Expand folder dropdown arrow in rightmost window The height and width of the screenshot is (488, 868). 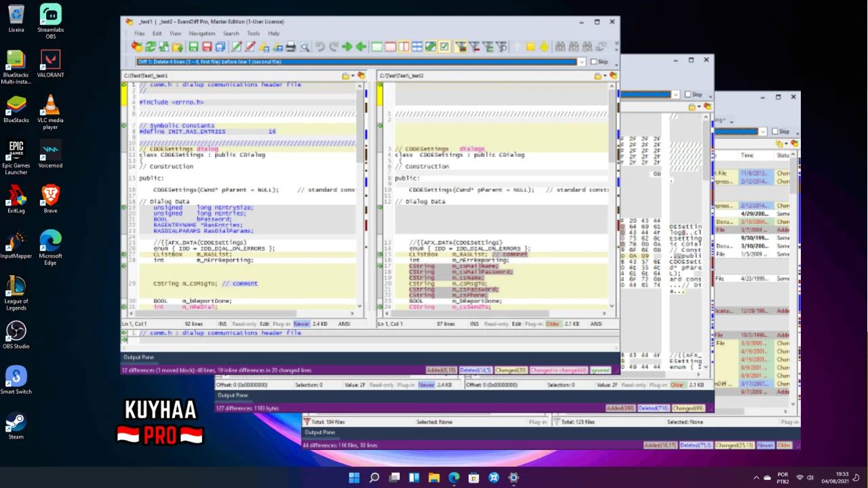click(x=786, y=144)
